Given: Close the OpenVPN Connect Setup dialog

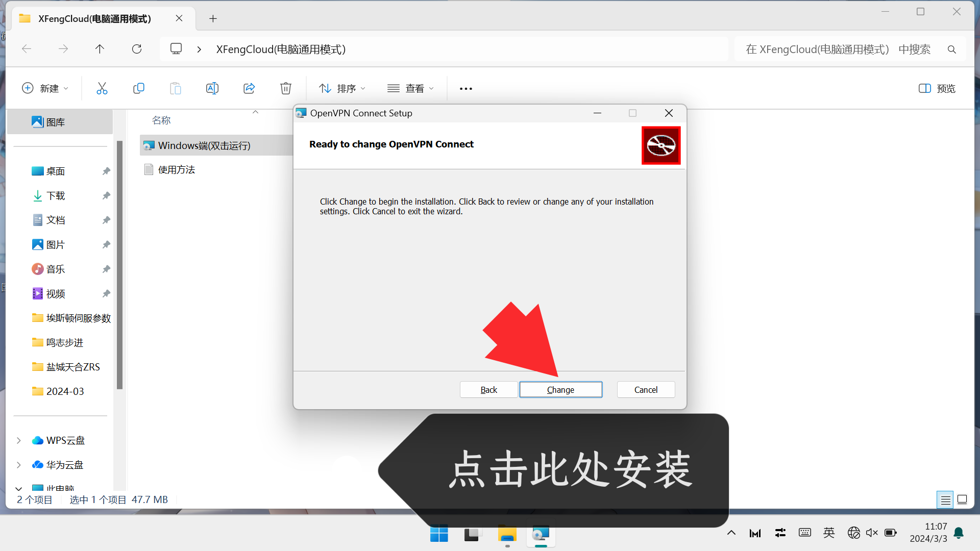Looking at the screenshot, I should click(x=669, y=113).
